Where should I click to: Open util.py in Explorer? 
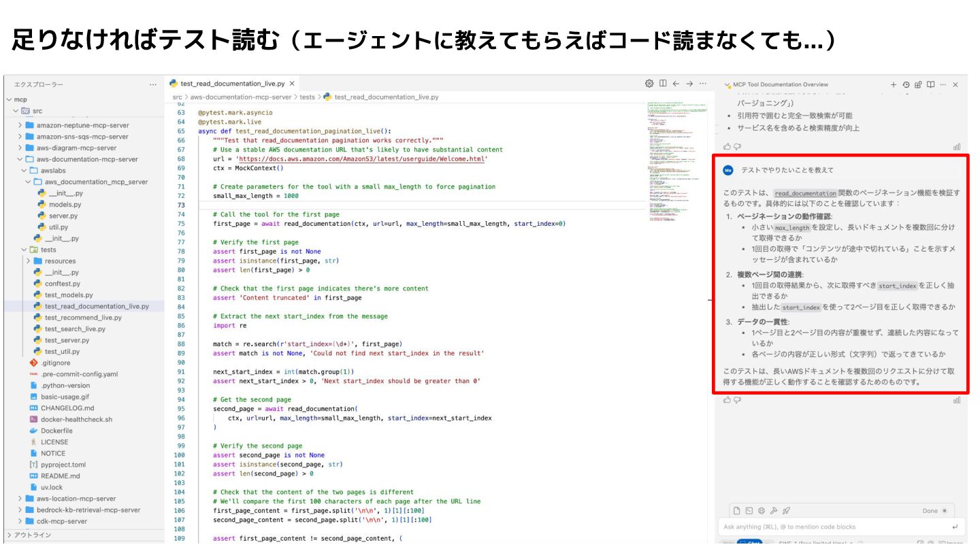point(59,227)
